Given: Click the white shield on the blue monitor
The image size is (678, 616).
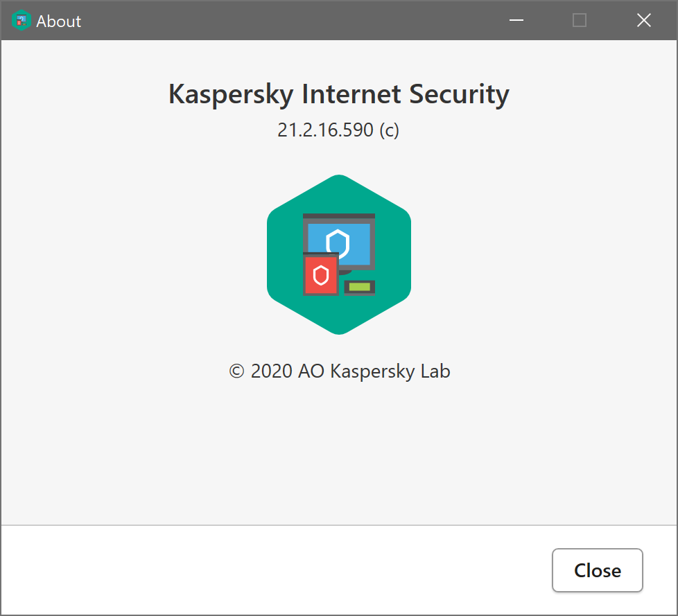Looking at the screenshot, I should [x=338, y=243].
